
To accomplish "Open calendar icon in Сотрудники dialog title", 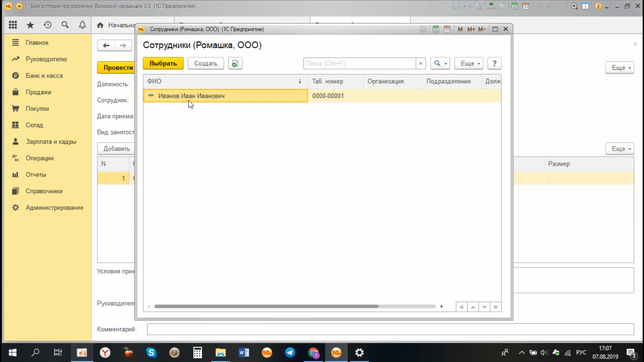I will (447, 29).
